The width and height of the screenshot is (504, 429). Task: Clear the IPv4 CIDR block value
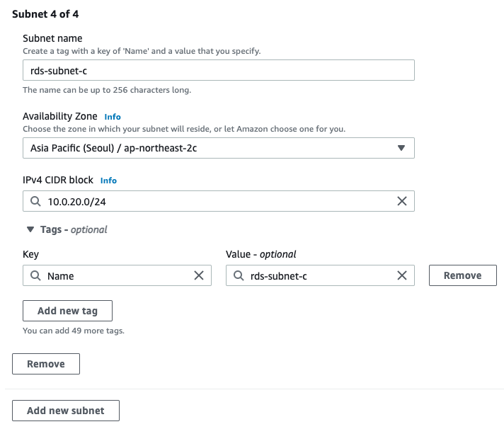402,201
